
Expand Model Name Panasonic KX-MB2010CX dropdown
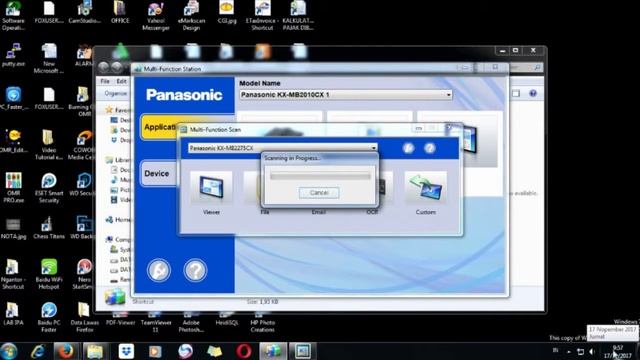[x=449, y=95]
